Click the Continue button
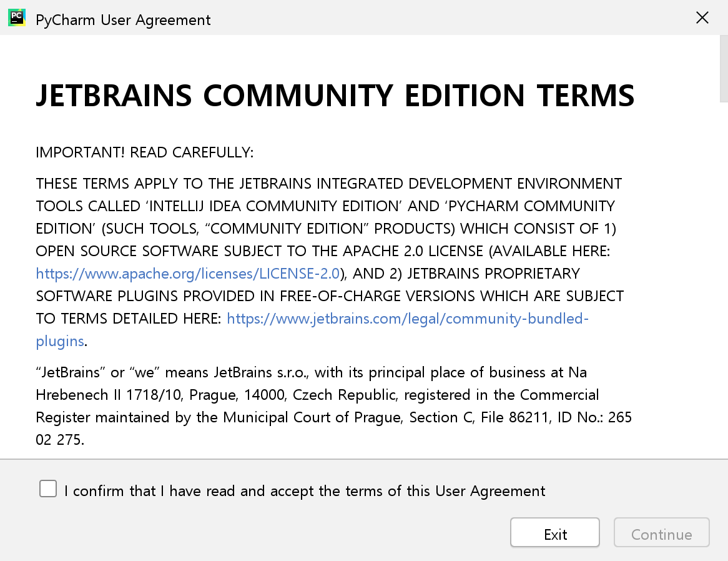728x561 pixels. coord(662,533)
